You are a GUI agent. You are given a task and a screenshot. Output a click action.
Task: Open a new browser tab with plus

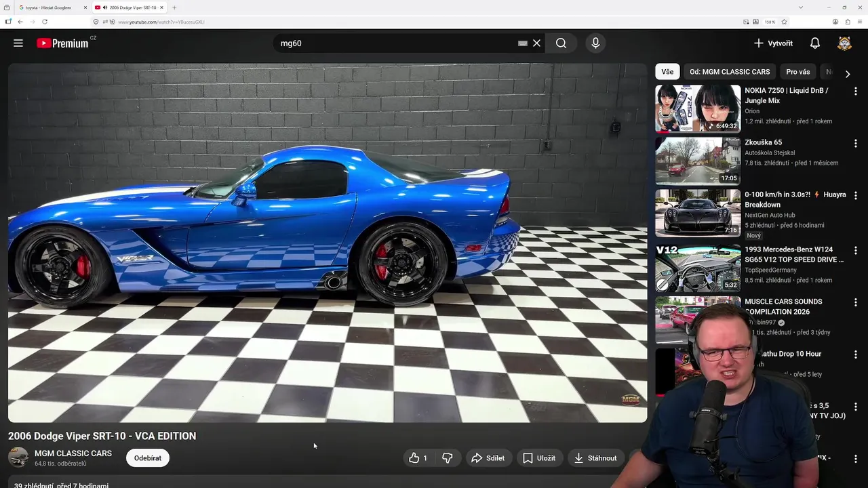coord(174,7)
